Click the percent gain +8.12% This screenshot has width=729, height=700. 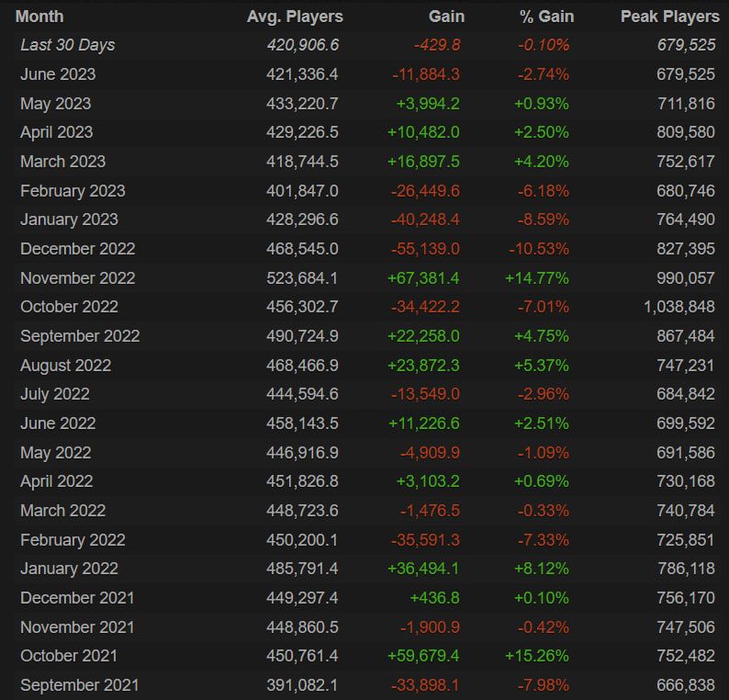point(542,569)
